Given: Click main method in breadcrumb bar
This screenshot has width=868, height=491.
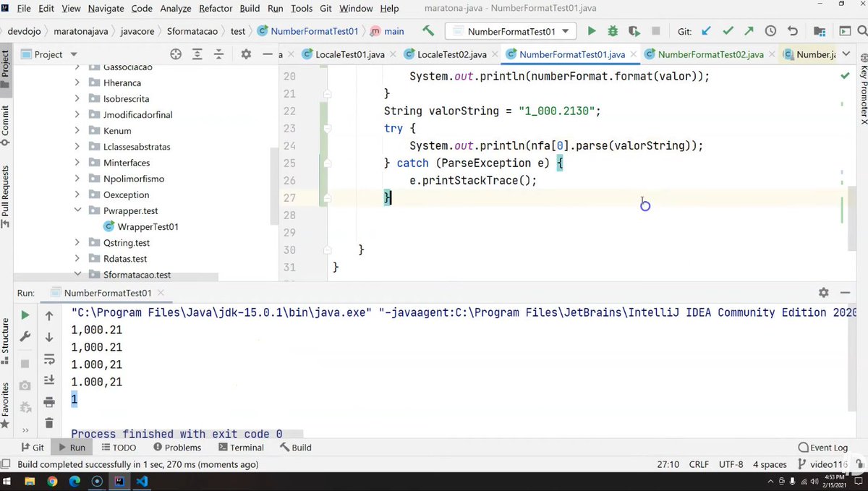Looking at the screenshot, I should pos(387,31).
